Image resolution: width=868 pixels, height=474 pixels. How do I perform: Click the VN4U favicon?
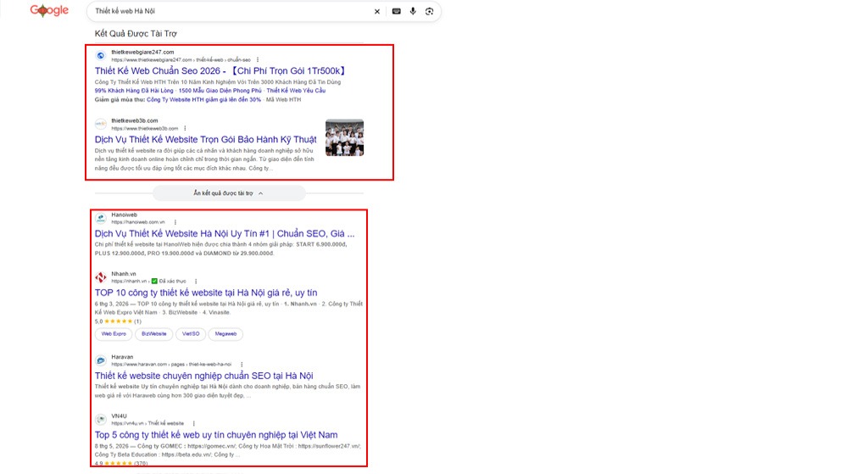(x=101, y=420)
